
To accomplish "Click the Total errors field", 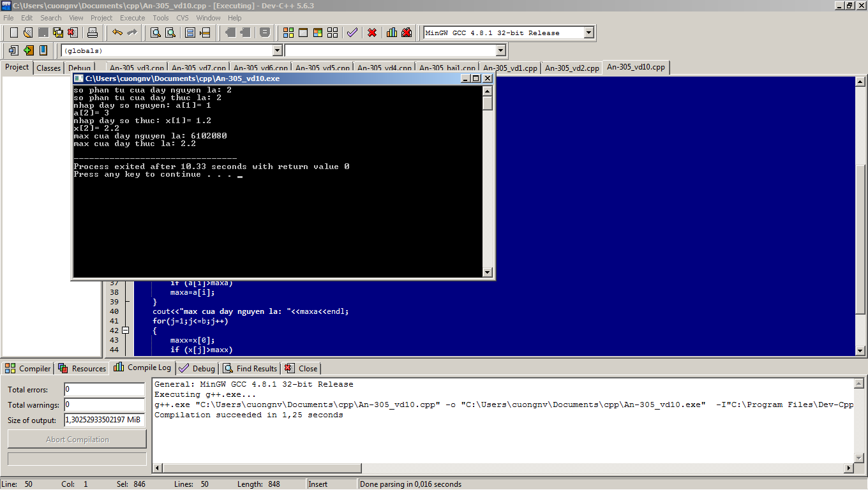I will [x=105, y=389].
